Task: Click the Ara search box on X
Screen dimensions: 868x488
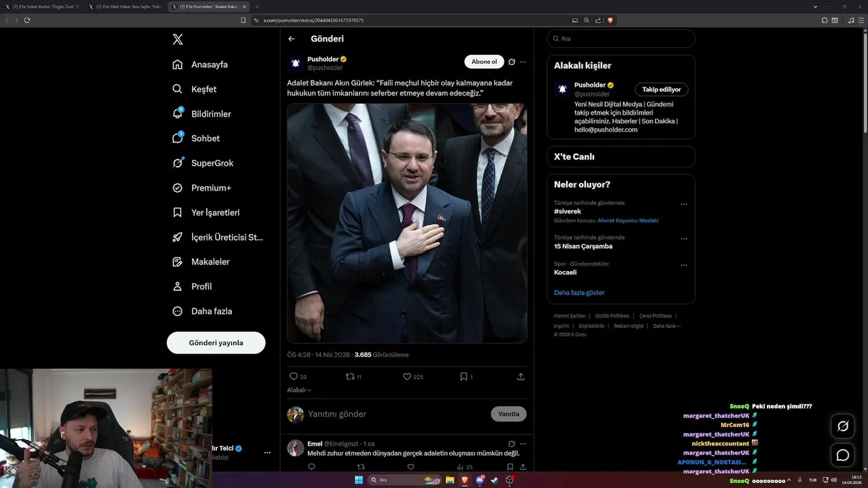Action: pyautogui.click(x=621, y=39)
